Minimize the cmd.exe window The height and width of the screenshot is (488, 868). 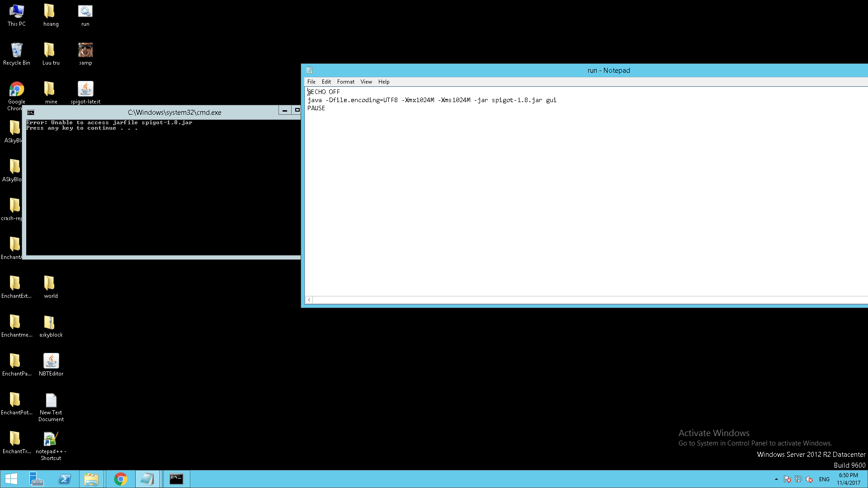coord(284,110)
